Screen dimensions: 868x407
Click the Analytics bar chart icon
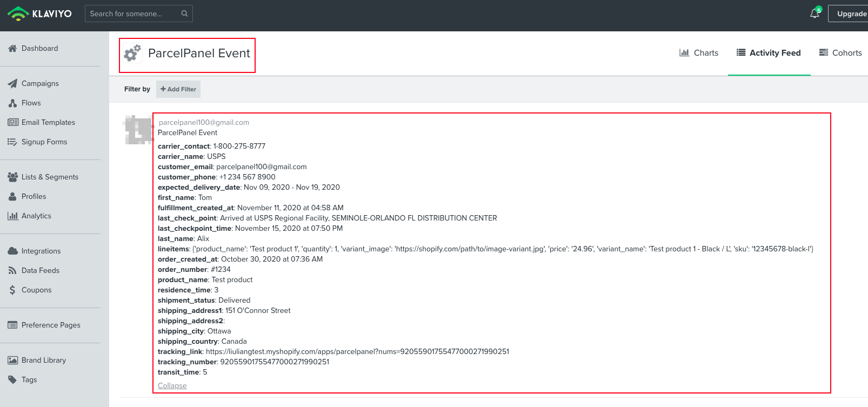[13, 216]
